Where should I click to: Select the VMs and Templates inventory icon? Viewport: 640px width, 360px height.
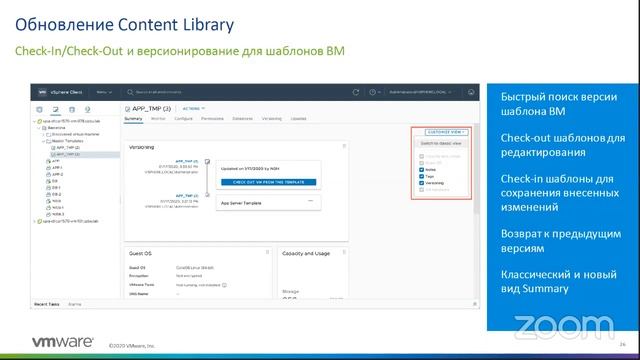(x=56, y=109)
